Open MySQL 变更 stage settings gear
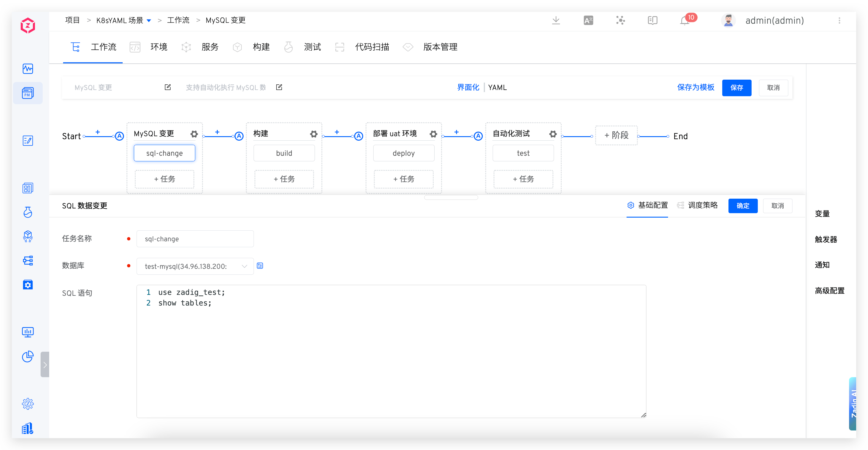The image size is (868, 450). [194, 134]
